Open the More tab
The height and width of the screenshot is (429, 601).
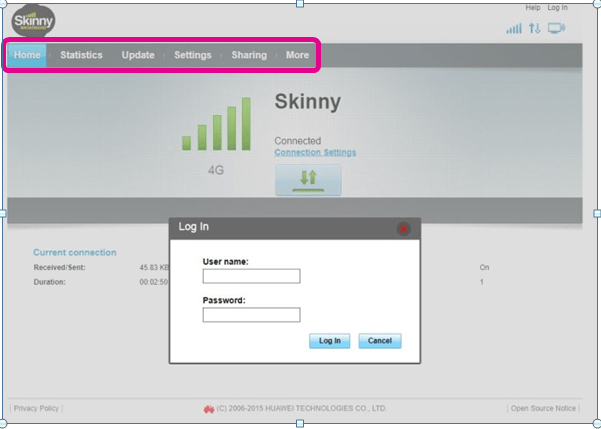point(297,55)
